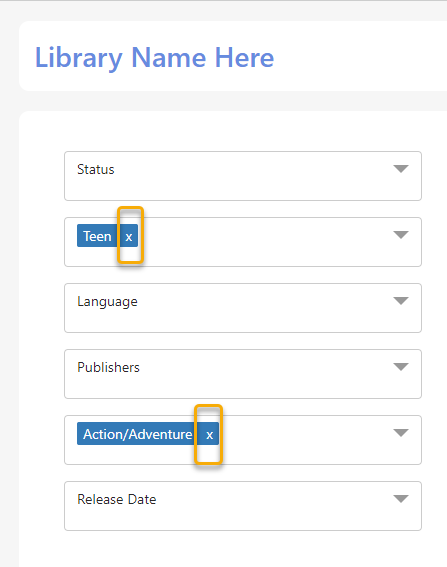Click the Release Date label text
This screenshot has width=447, height=567.
click(117, 499)
